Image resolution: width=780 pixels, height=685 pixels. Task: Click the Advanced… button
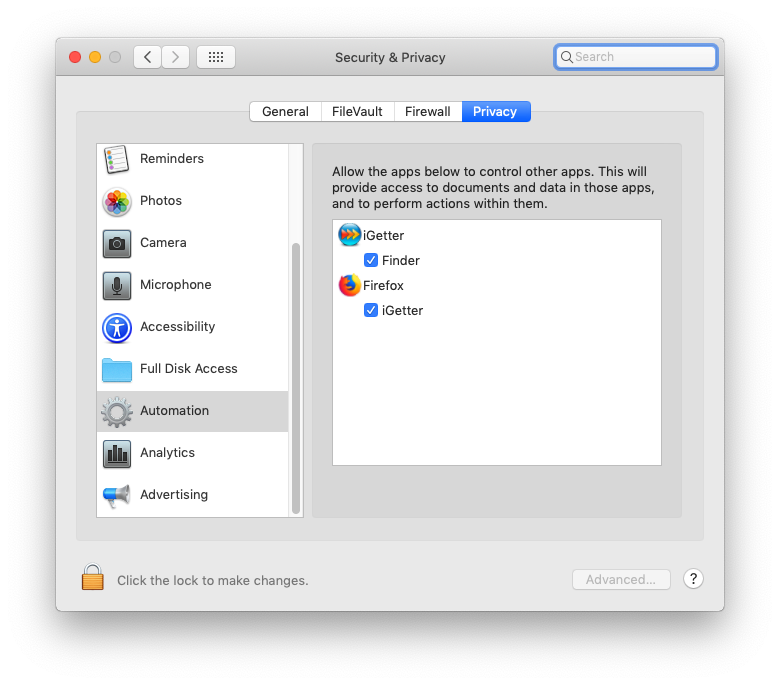pyautogui.click(x=621, y=579)
